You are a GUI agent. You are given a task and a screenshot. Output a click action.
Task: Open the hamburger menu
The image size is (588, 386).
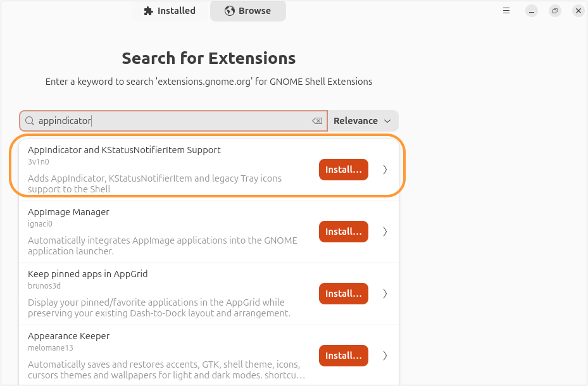pyautogui.click(x=506, y=10)
